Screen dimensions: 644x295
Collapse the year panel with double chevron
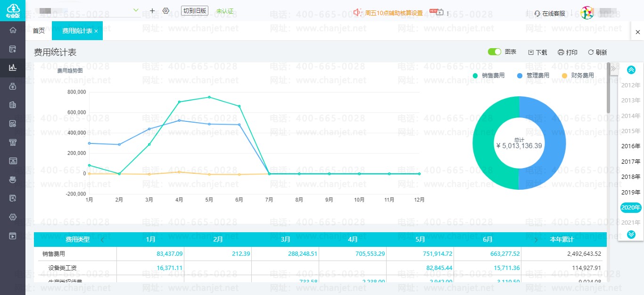pyautogui.click(x=613, y=69)
